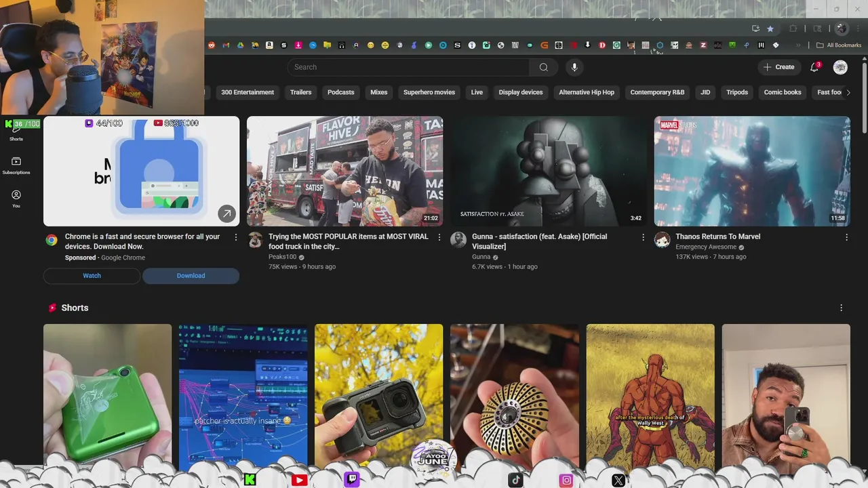Open options for Gunna satisfaction video
This screenshot has width=868, height=488.
point(643,237)
